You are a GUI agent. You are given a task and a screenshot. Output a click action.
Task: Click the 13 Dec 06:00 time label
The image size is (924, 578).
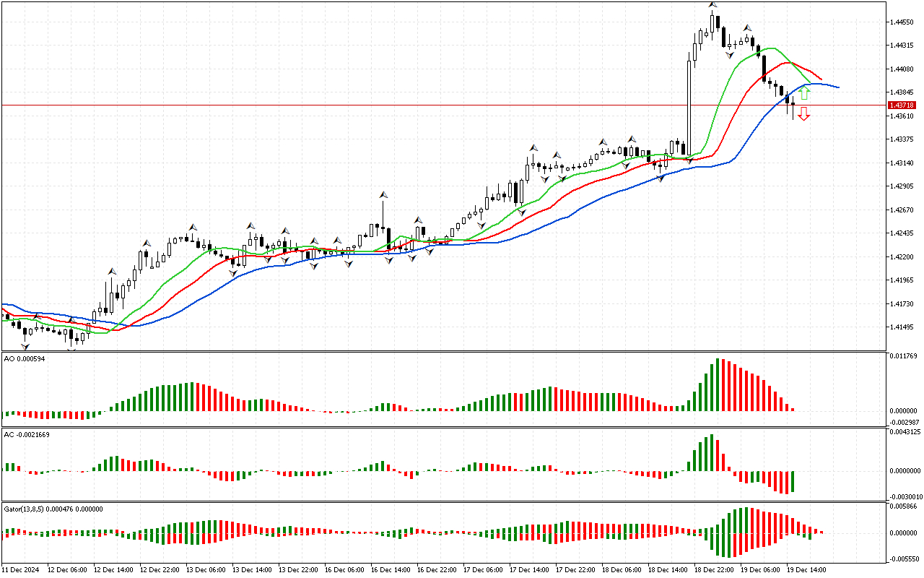point(206,570)
